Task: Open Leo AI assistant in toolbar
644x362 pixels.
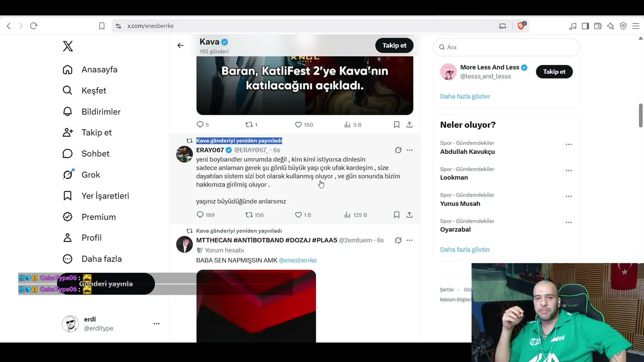Action: point(610,26)
